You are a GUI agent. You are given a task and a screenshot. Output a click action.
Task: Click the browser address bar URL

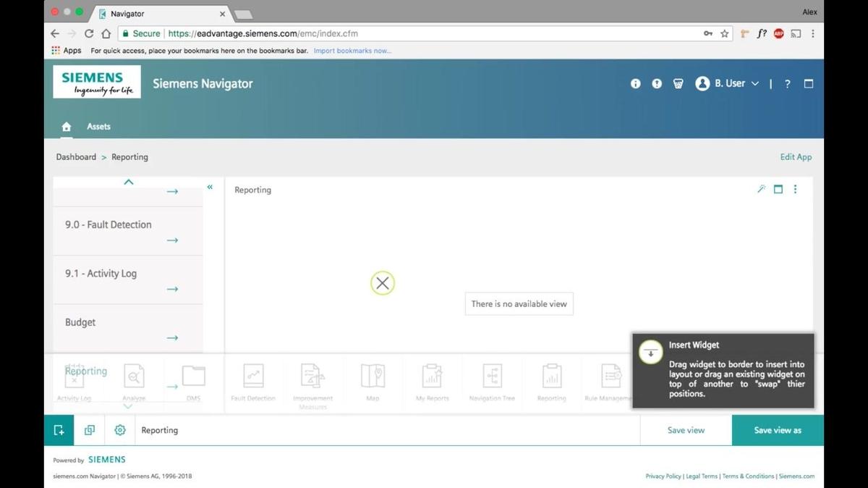coord(263,33)
